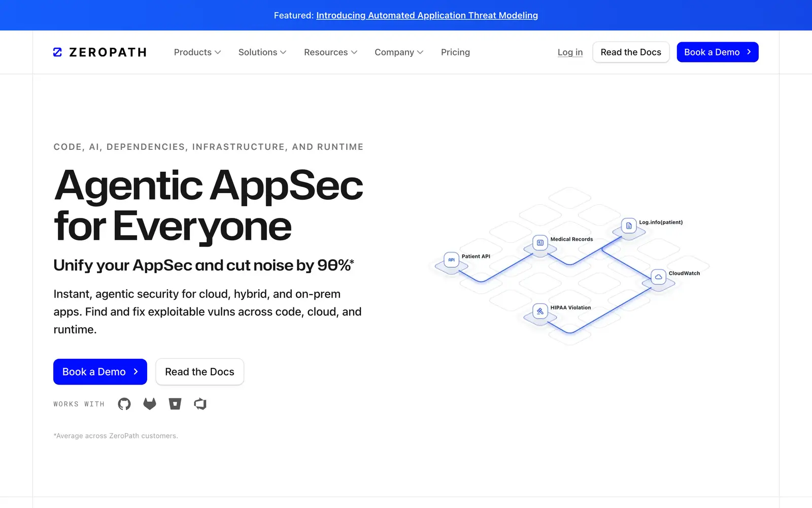812x508 pixels.
Task: Expand the Resources dropdown menu
Action: [331, 52]
